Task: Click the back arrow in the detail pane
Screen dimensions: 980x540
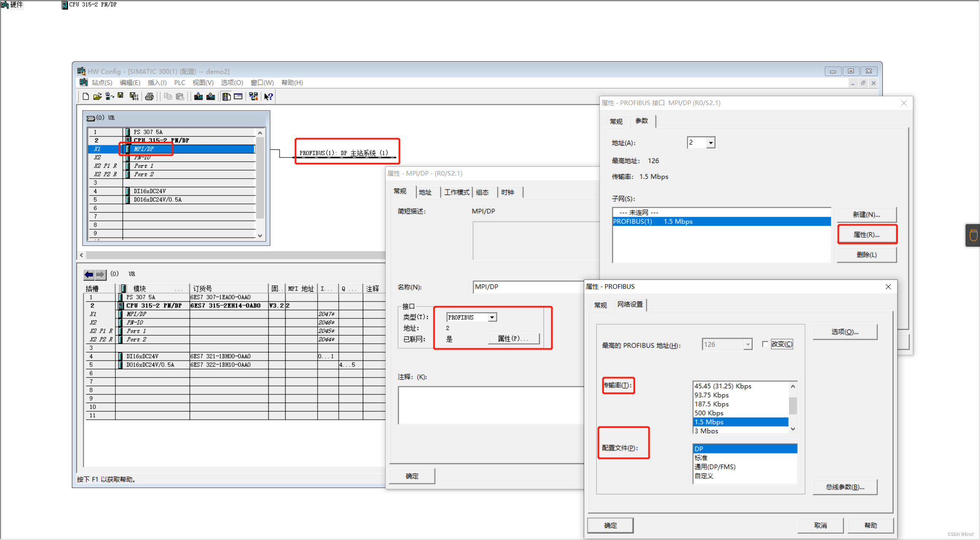Action: pyautogui.click(x=89, y=275)
